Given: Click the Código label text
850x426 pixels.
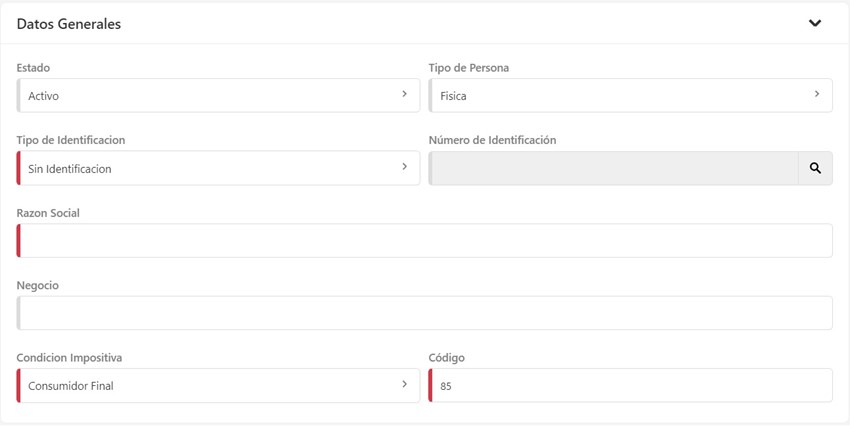Looking at the screenshot, I should (447, 357).
